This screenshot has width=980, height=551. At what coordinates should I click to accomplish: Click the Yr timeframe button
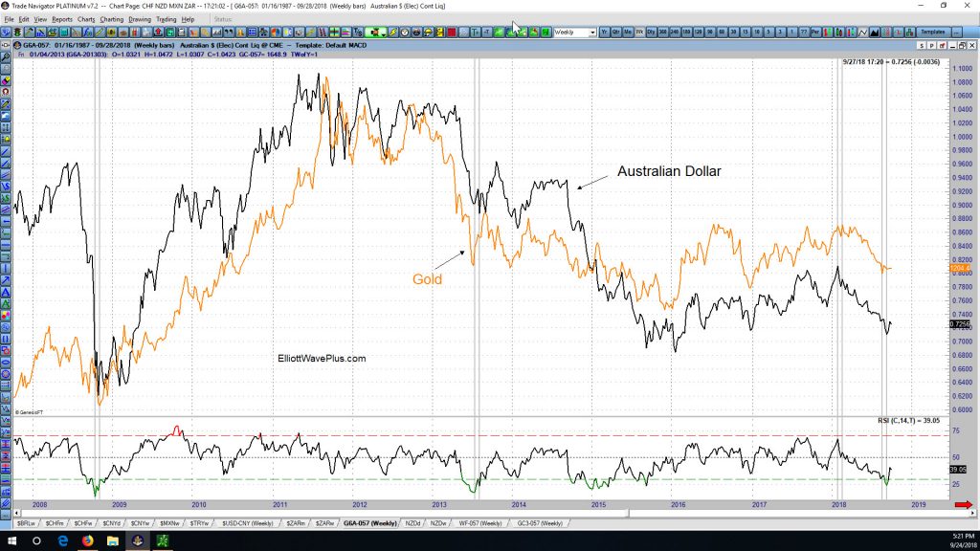605,32
